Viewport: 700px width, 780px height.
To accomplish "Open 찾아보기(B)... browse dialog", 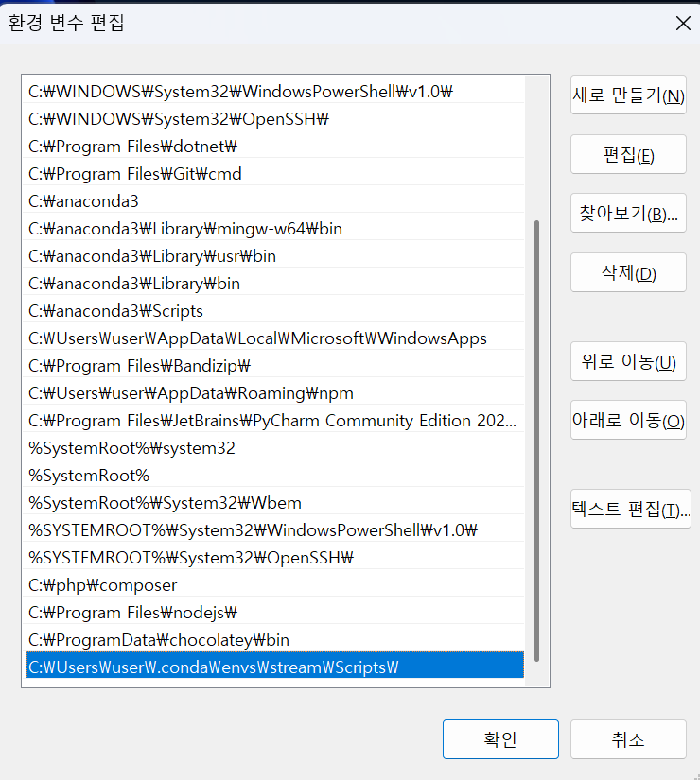I will tap(628, 213).
